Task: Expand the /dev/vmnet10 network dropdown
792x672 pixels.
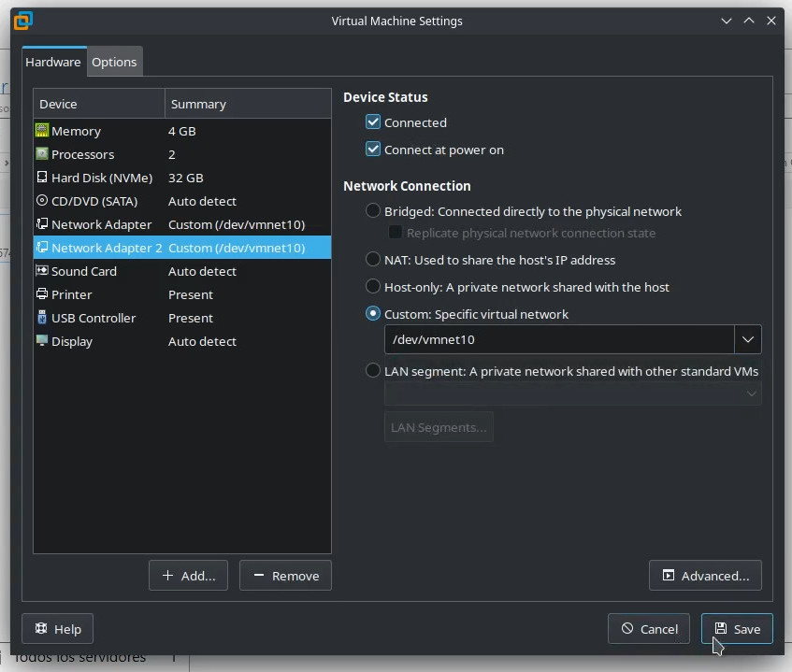Action: coord(747,339)
